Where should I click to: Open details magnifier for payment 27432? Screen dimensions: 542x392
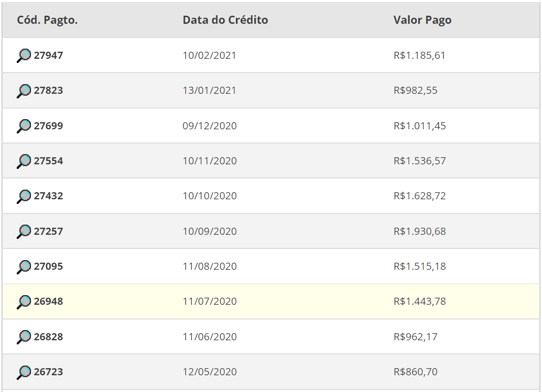click(x=24, y=196)
